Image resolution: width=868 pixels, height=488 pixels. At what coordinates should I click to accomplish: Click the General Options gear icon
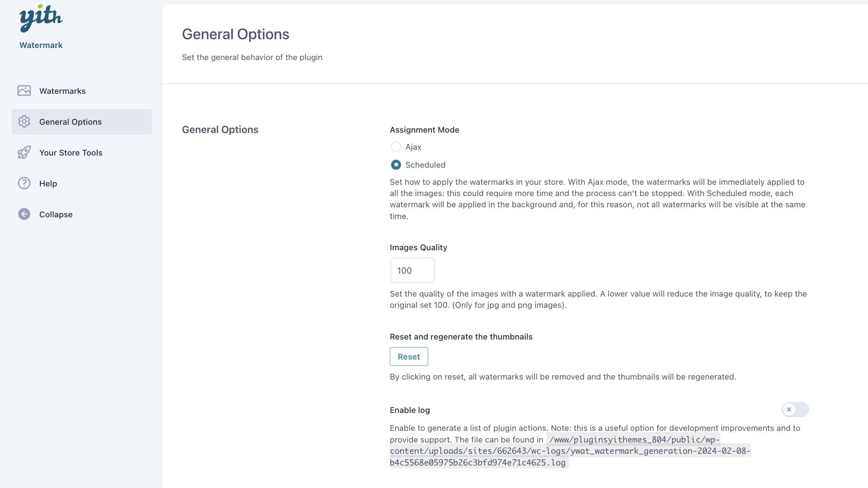coord(24,121)
